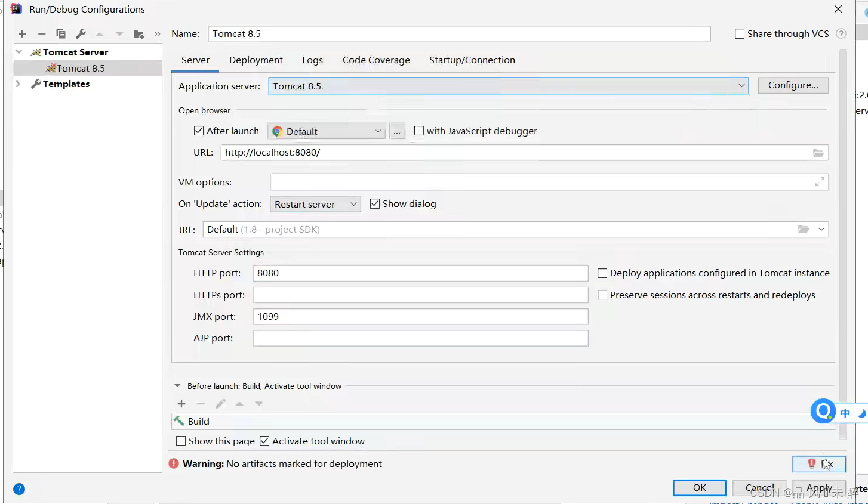
Task: Select Tomcat 8.5 configuration in tree
Action: (87, 68)
